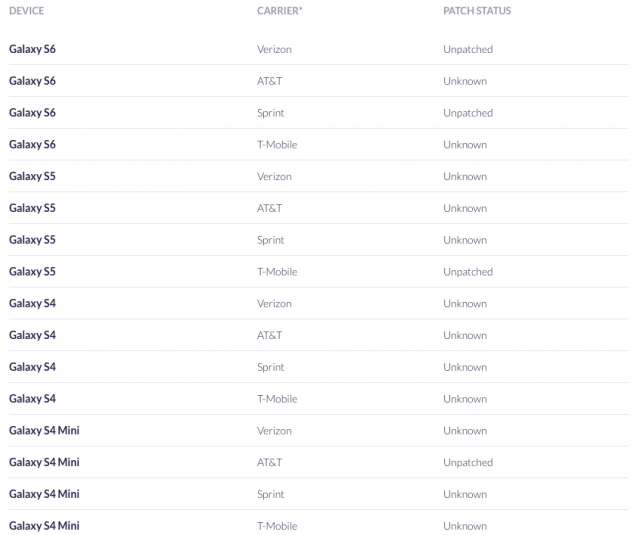
Task: Select Galaxy S6 device name in Sprint row
Action: tap(32, 113)
